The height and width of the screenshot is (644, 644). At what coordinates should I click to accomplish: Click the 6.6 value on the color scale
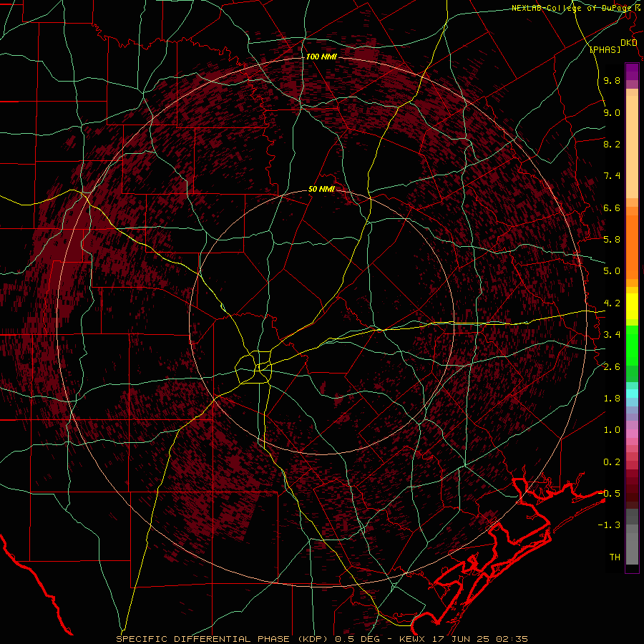pyautogui.click(x=612, y=208)
